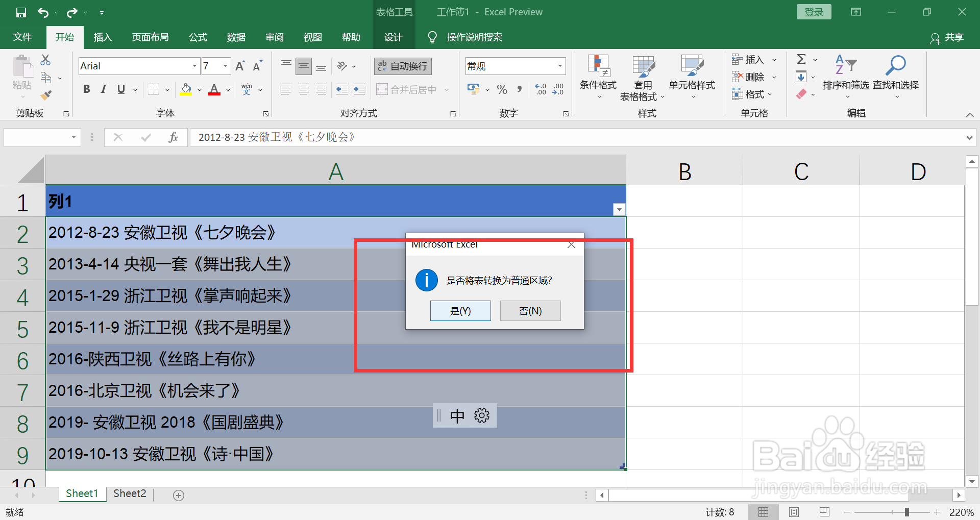Click the Paste clipboard icon
Screen dimensions: 980x520
pyautogui.click(x=22, y=66)
